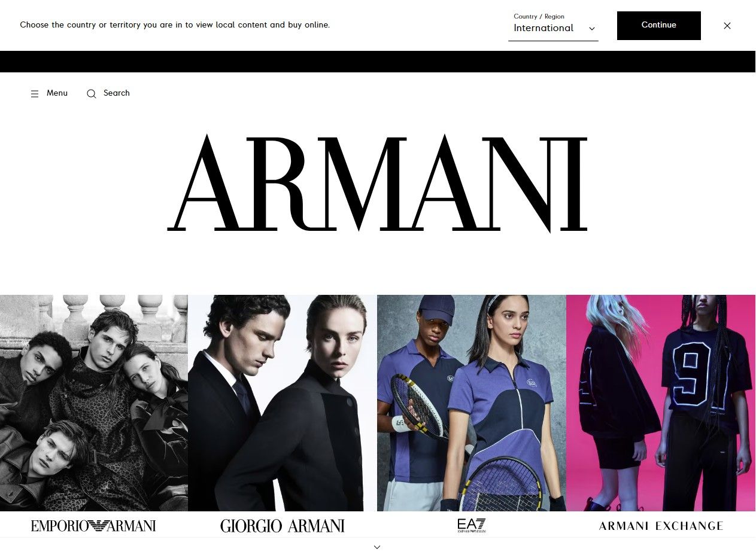Dismiss the country selection banner
Viewport: 756px width, 555px height.
pyautogui.click(x=727, y=26)
